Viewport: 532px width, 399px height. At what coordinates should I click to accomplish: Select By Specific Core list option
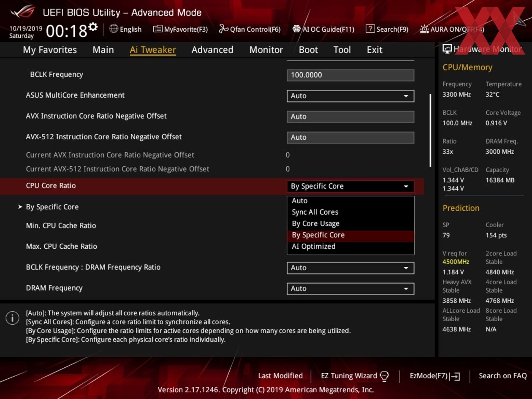[350, 235]
